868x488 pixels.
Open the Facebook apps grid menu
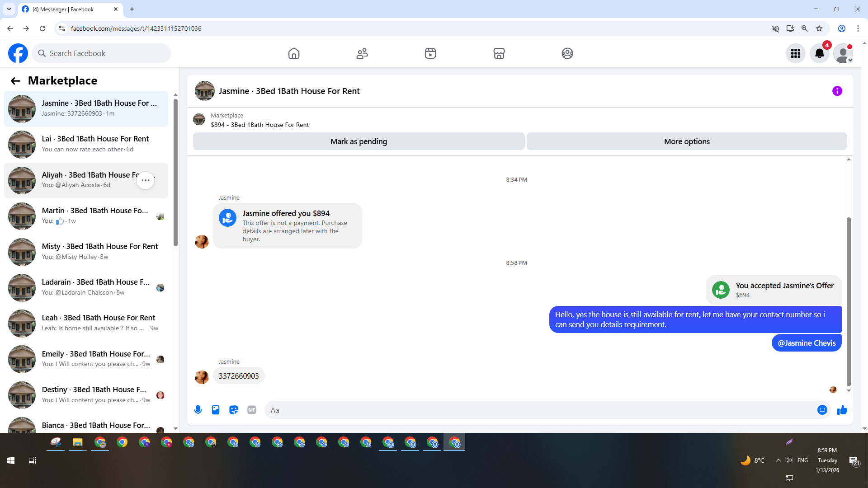point(795,53)
